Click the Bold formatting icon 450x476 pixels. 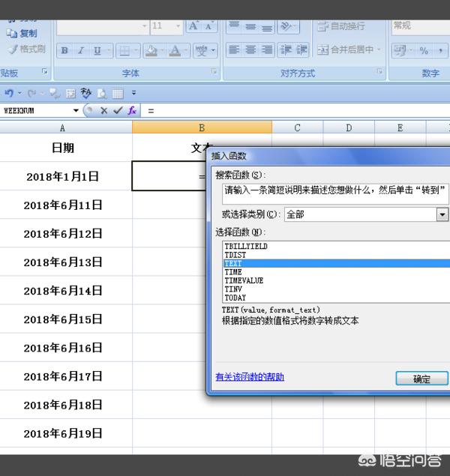coord(64,51)
